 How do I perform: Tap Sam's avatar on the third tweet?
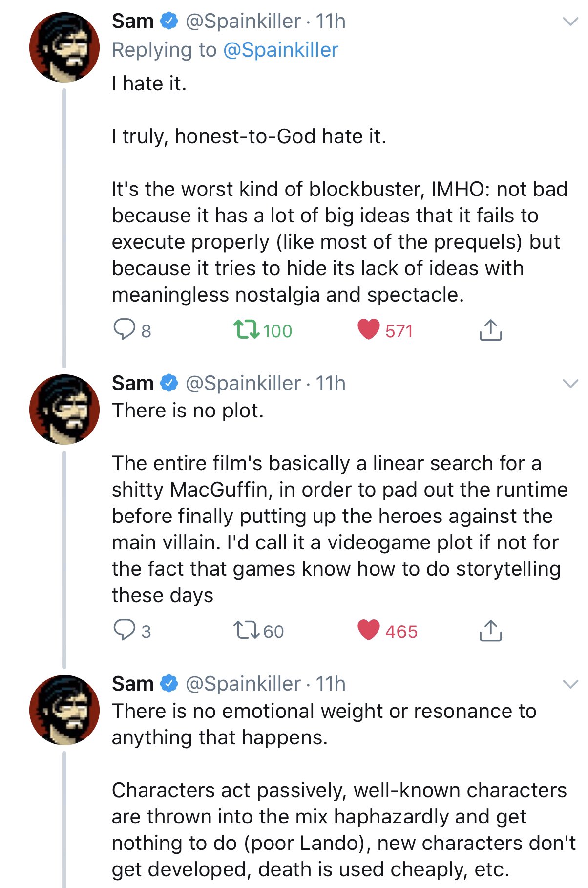click(64, 710)
